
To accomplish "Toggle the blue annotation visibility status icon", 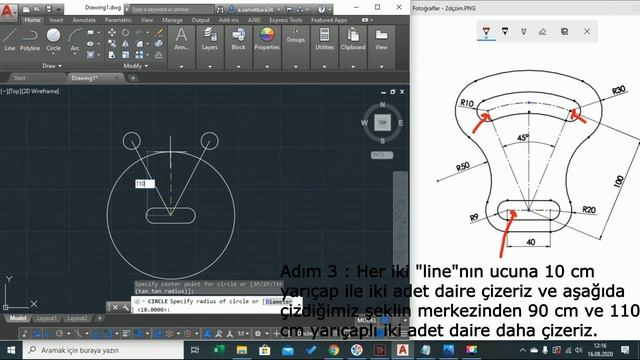I will 207,334.
